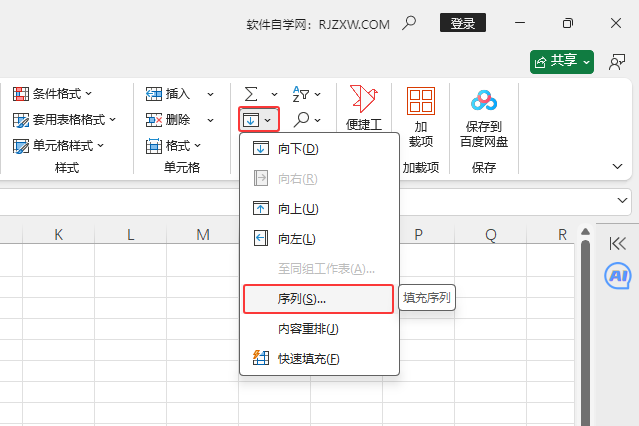The width and height of the screenshot is (639, 426).
Task: Click the Login (登录) button
Action: click(462, 23)
